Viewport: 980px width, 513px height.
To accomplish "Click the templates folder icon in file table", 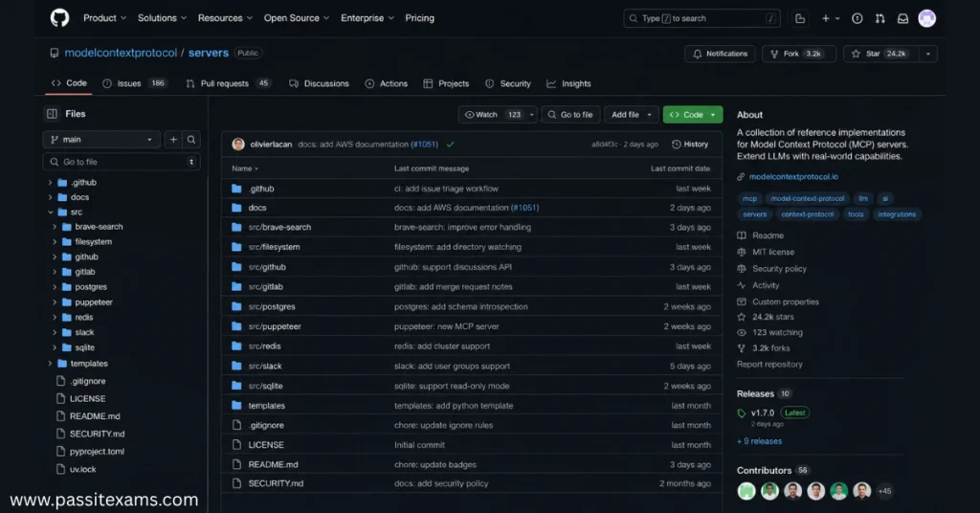I will click(236, 406).
